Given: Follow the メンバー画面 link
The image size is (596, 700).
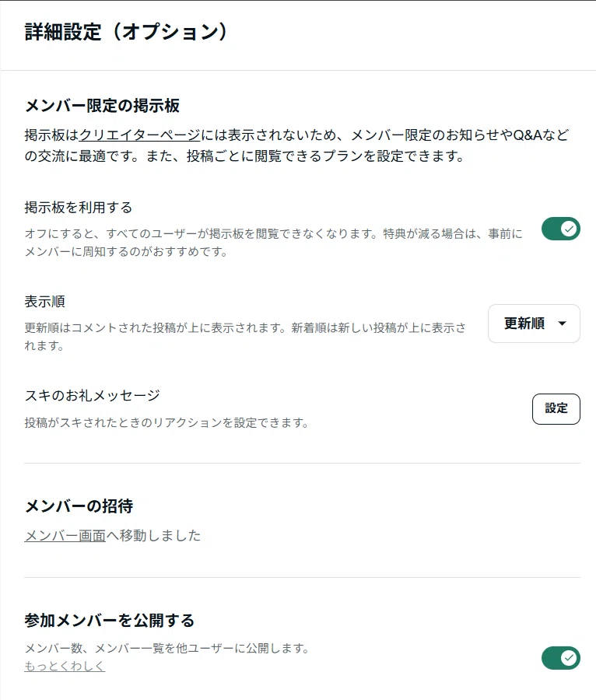Looking at the screenshot, I should point(65,535).
